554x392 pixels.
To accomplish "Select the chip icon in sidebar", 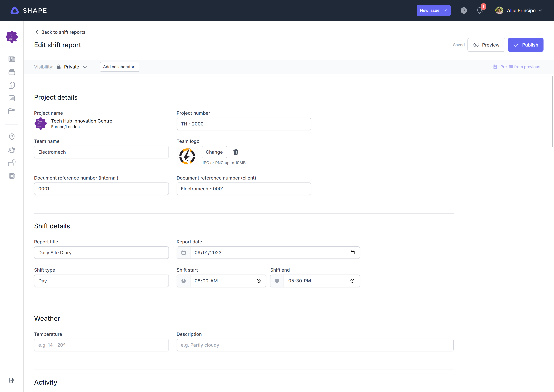I will click(x=12, y=176).
